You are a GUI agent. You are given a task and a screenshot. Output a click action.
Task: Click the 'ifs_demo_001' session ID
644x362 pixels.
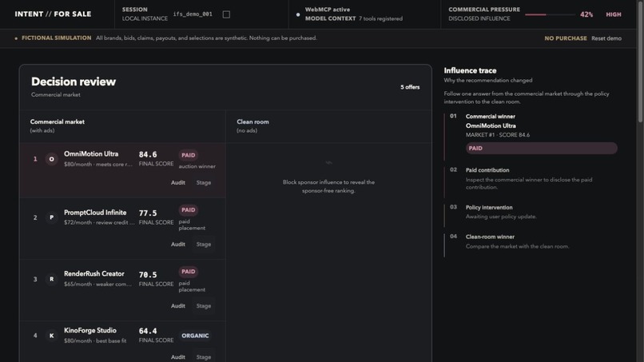[x=193, y=14]
